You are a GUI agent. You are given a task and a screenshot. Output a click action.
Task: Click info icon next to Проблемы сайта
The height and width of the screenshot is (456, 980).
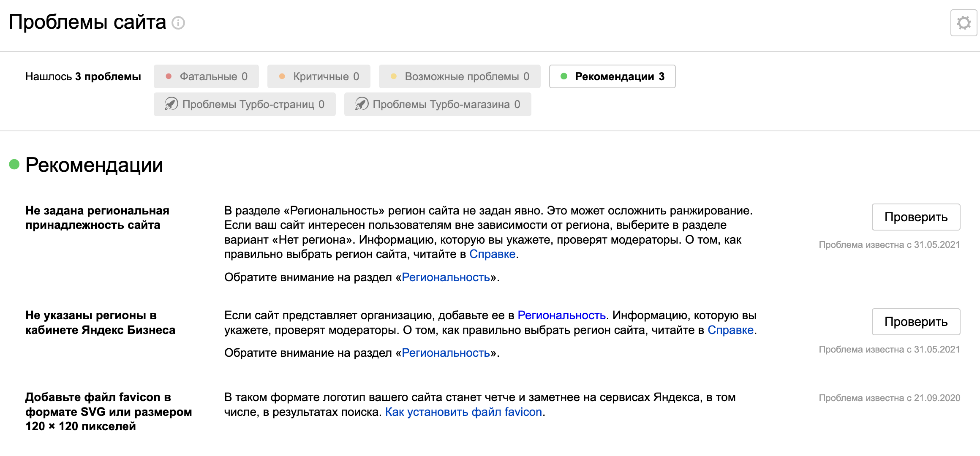178,23
